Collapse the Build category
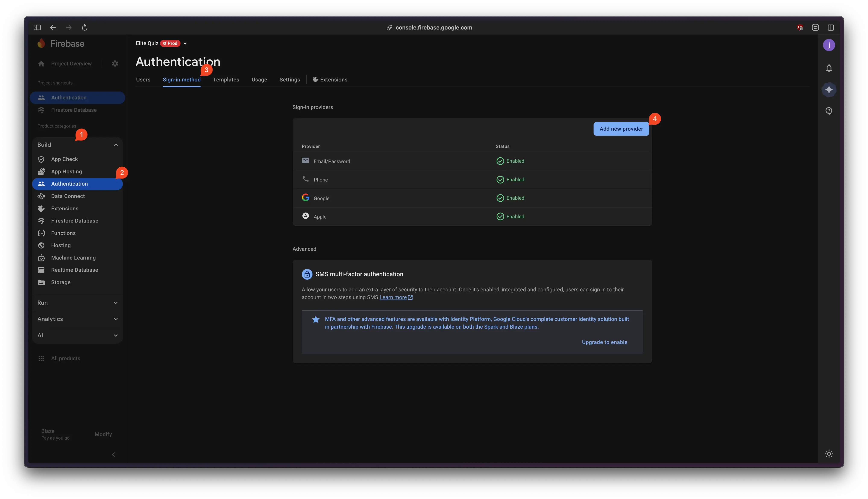The width and height of the screenshot is (868, 499). (x=77, y=145)
